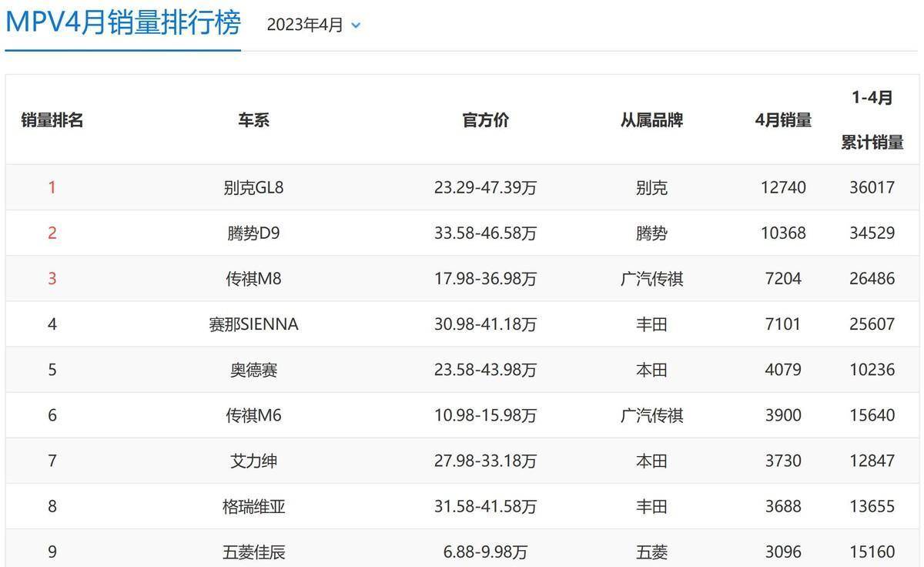Screen dimensions: 924x567
Task: Open 广汽传祺 brand in the M8 row
Action: coord(651,278)
